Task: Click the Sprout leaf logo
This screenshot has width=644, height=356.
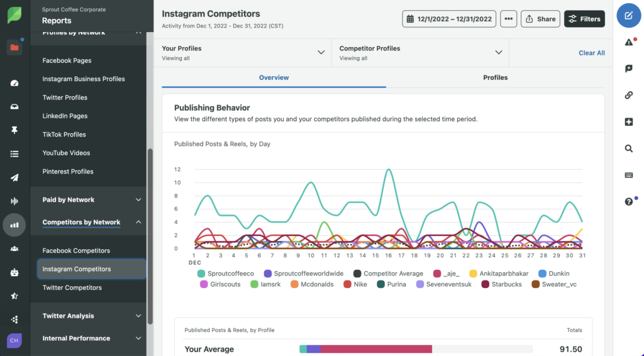Action: [14, 15]
